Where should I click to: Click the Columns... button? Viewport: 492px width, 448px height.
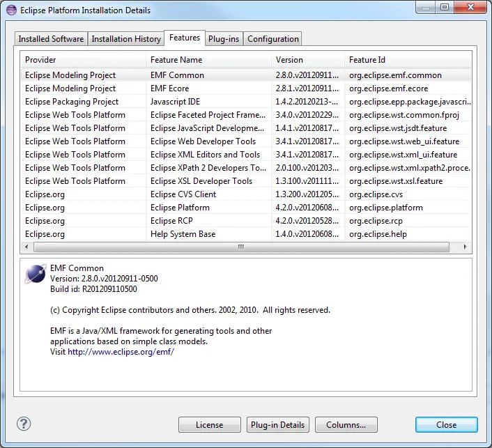pyautogui.click(x=346, y=425)
